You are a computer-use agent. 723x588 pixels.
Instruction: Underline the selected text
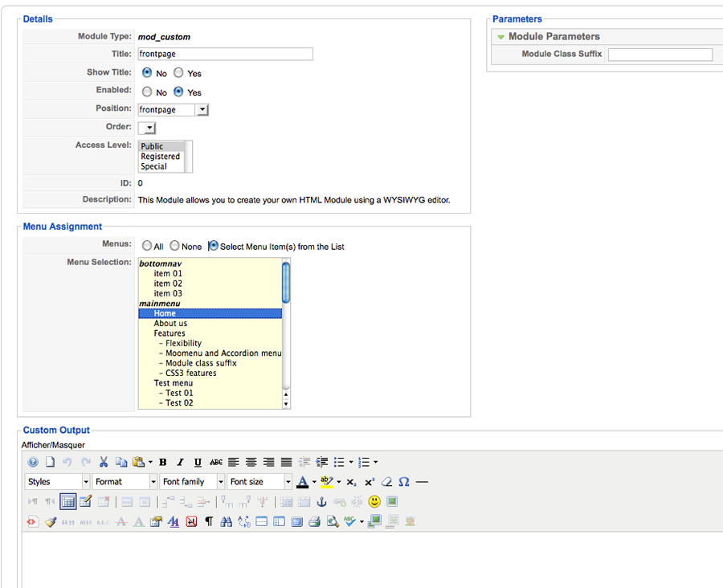(x=198, y=462)
